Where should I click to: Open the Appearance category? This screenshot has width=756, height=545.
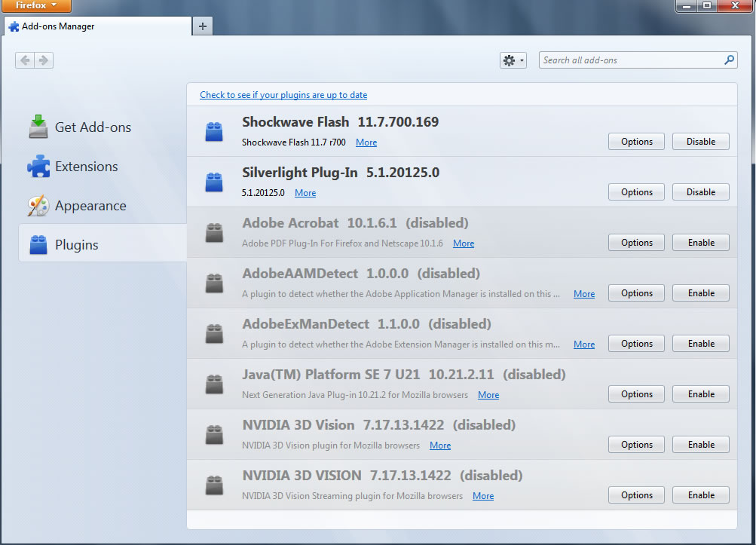pos(90,206)
